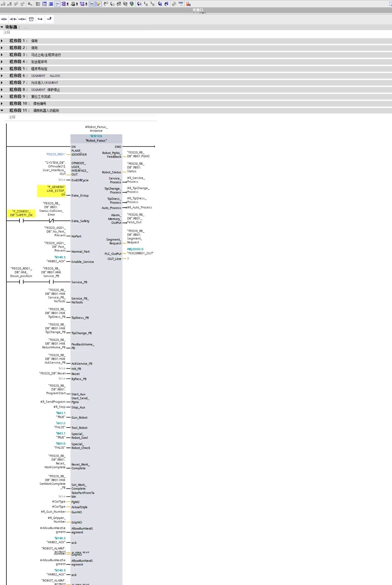
Task: Click the %I140.5 address at Enable_Service
Action: coord(60,257)
